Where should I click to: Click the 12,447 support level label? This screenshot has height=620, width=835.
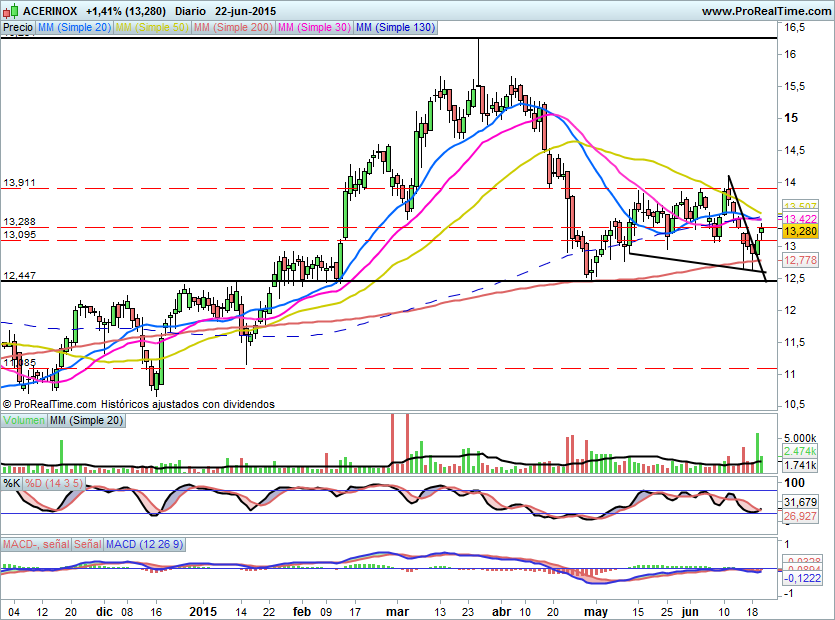(x=20, y=275)
